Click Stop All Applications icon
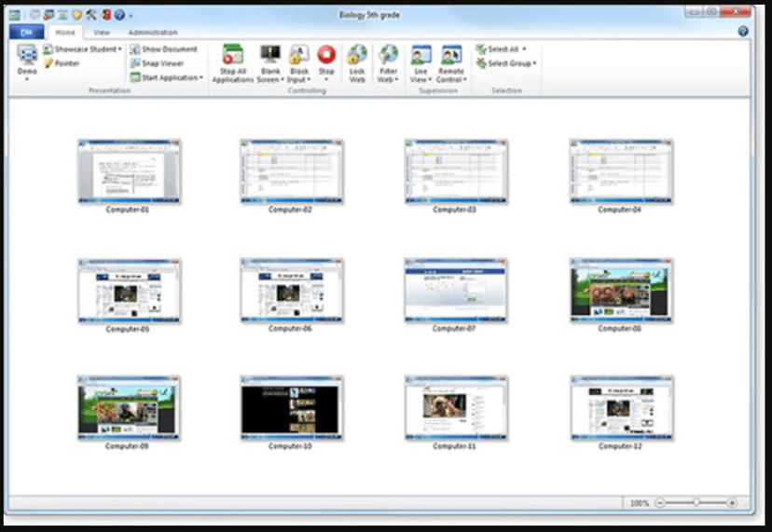772x532 pixels. pos(232,55)
